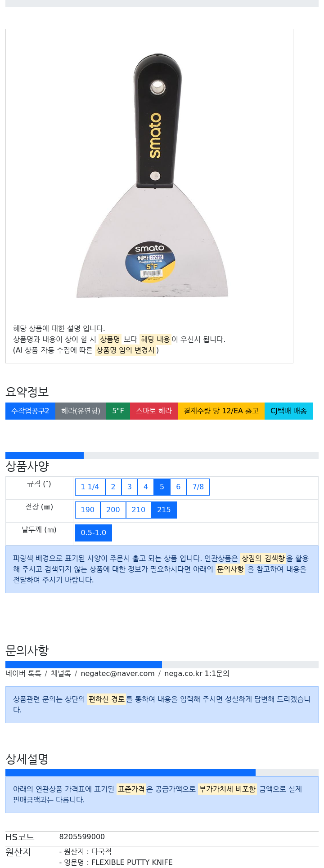
Task: Click the CJ택배 배송 badge
Action: click(288, 411)
